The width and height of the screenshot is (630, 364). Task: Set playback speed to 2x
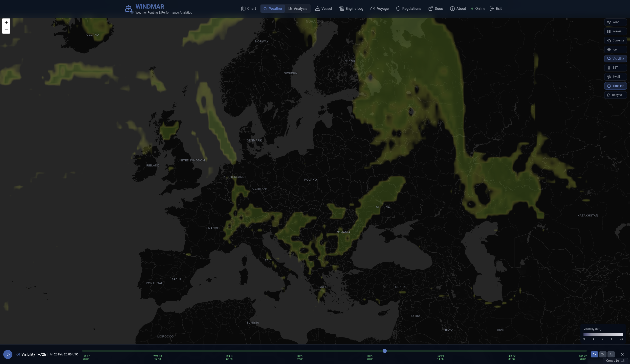(603, 354)
